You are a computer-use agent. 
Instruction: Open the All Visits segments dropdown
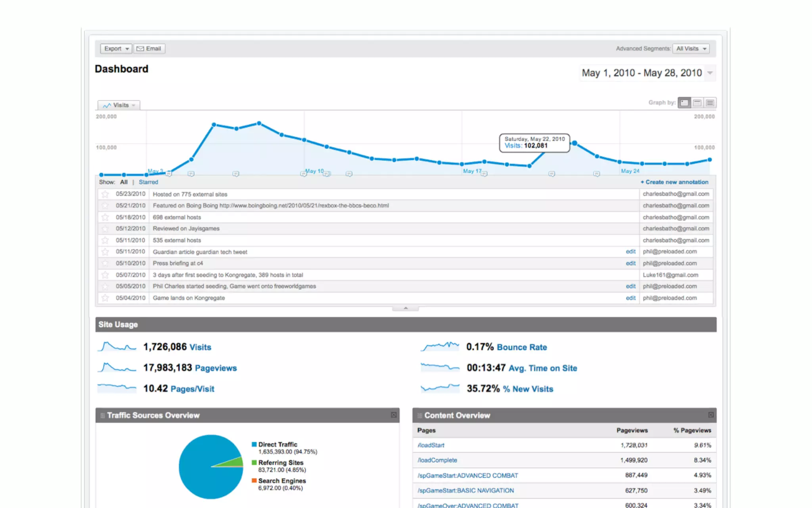tap(691, 48)
